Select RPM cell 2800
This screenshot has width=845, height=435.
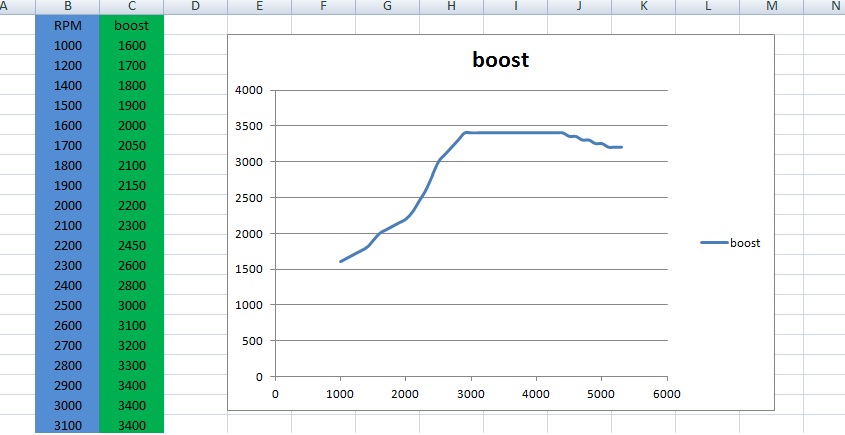pyautogui.click(x=67, y=365)
